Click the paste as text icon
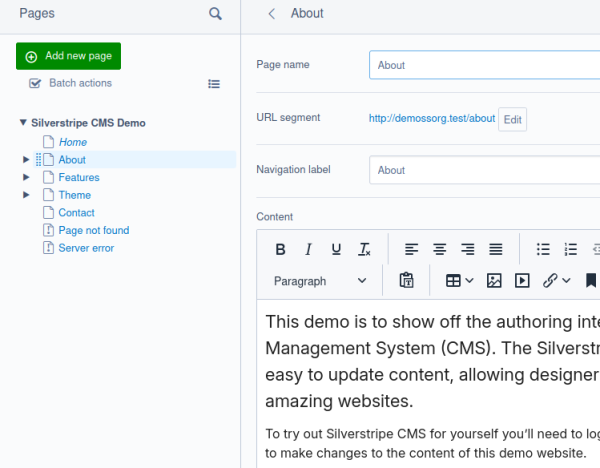The image size is (600, 468). point(406,280)
